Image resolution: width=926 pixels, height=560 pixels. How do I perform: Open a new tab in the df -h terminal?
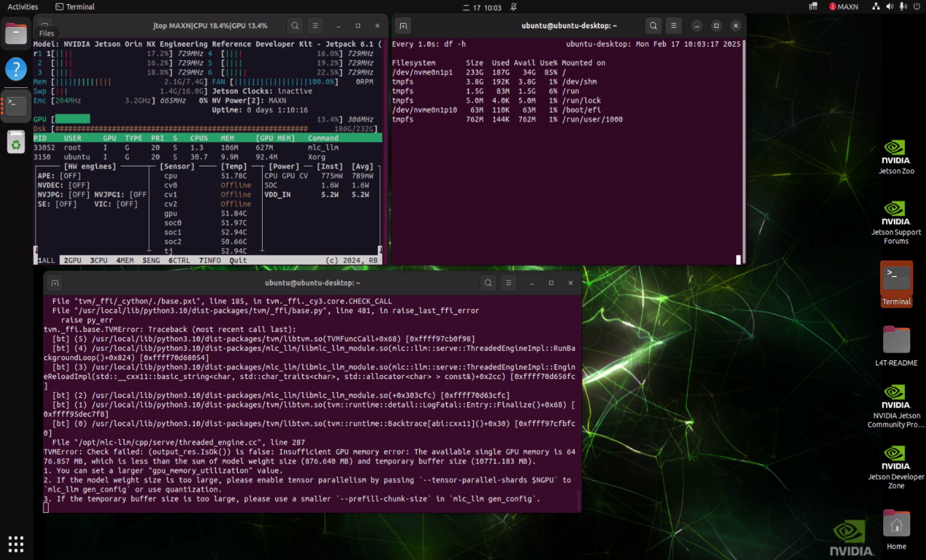[x=403, y=25]
